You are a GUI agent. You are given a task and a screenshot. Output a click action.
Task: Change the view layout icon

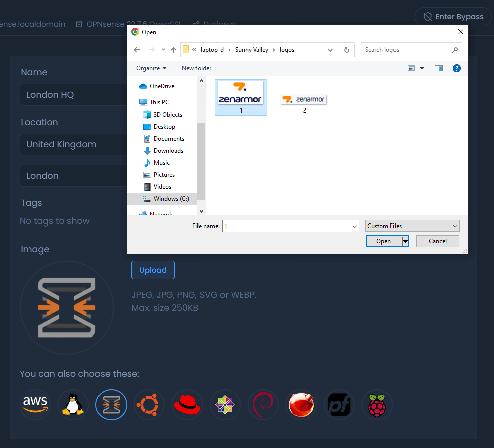click(411, 68)
